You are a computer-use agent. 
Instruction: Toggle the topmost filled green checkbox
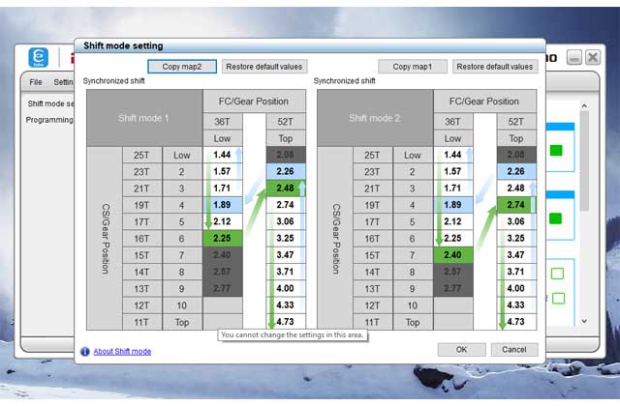[556, 151]
